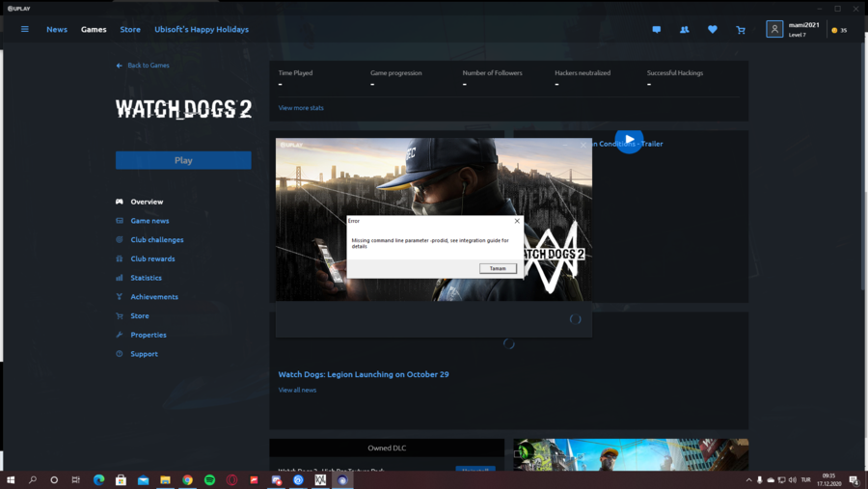This screenshot has width=868, height=489.
Task: Click the Tamam button in Error dialog
Action: pos(498,268)
